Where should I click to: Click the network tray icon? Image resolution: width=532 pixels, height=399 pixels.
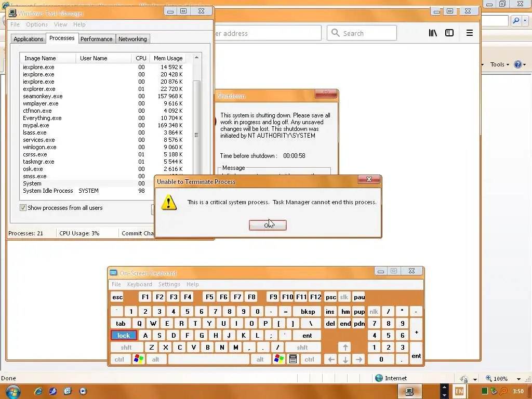tap(494, 391)
